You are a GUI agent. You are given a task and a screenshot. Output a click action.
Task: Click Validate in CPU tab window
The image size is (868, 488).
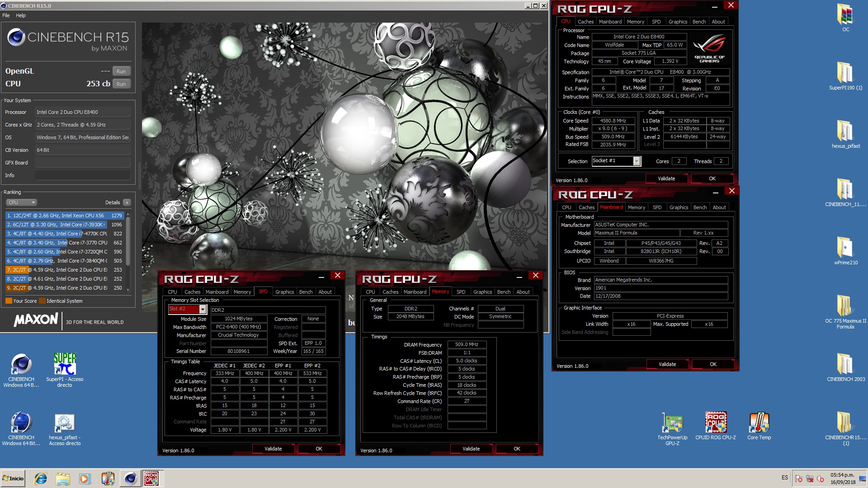click(666, 178)
